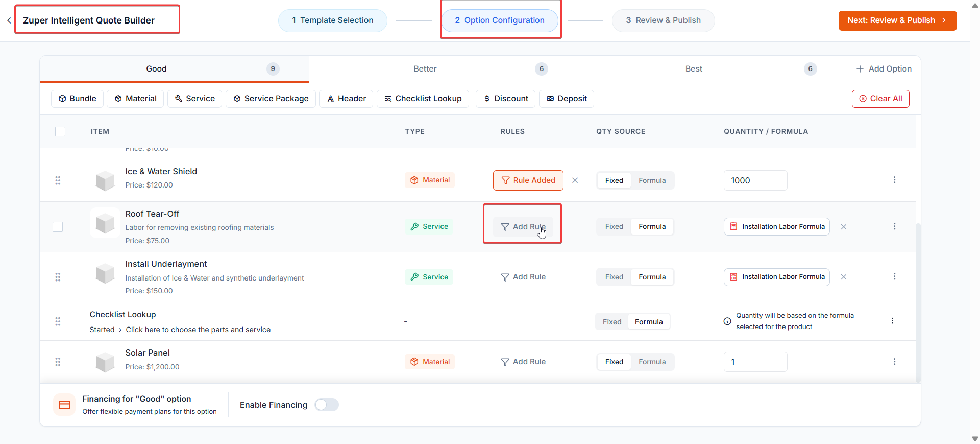Click the item list vertical scrollbar
The width and height of the screenshot is (980, 444).
point(918,302)
